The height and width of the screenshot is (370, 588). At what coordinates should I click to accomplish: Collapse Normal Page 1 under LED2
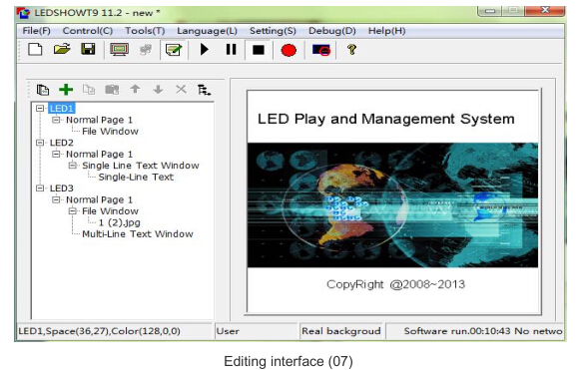56,154
